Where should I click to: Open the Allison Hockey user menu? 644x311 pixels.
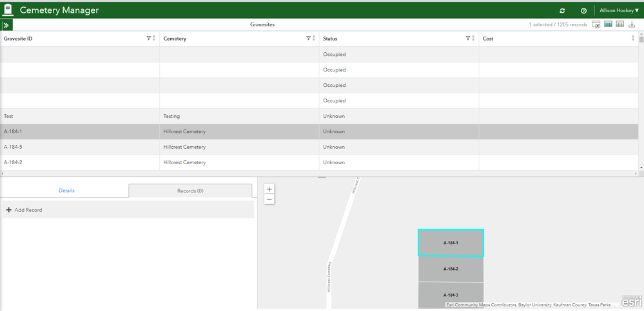(619, 10)
